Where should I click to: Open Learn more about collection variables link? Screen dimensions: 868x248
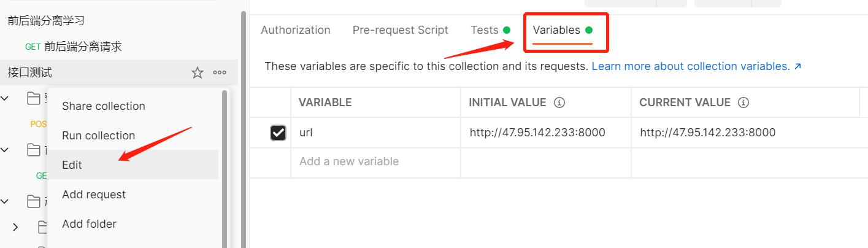(690, 66)
